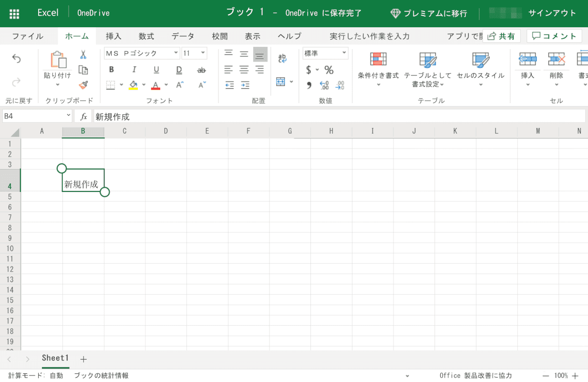Open the fill color dropdown arrow
Screen dimensions: 588x382
144,85
